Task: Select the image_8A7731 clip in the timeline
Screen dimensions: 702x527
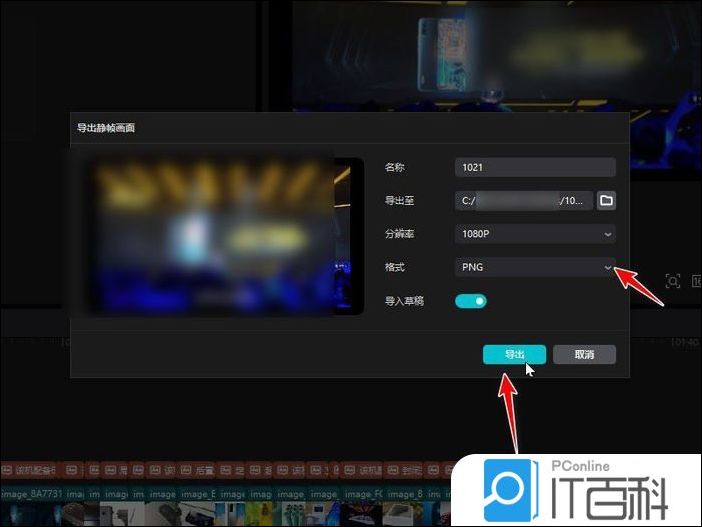Action: point(32,505)
